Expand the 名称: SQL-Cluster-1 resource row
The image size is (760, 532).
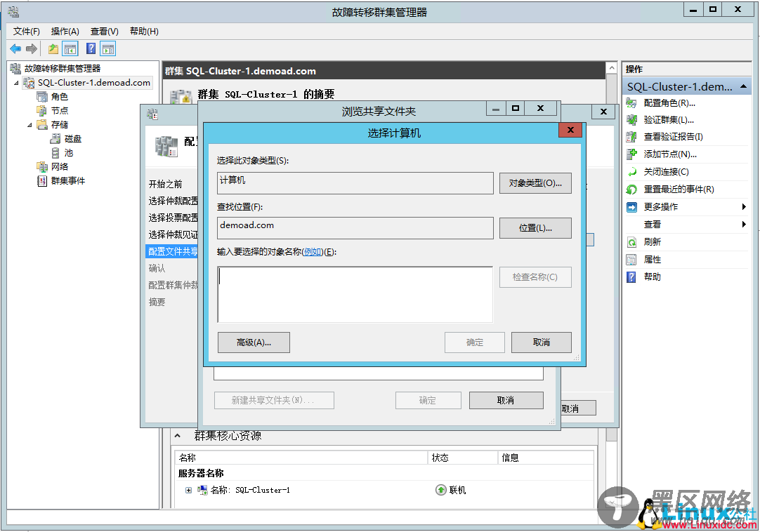click(188, 491)
